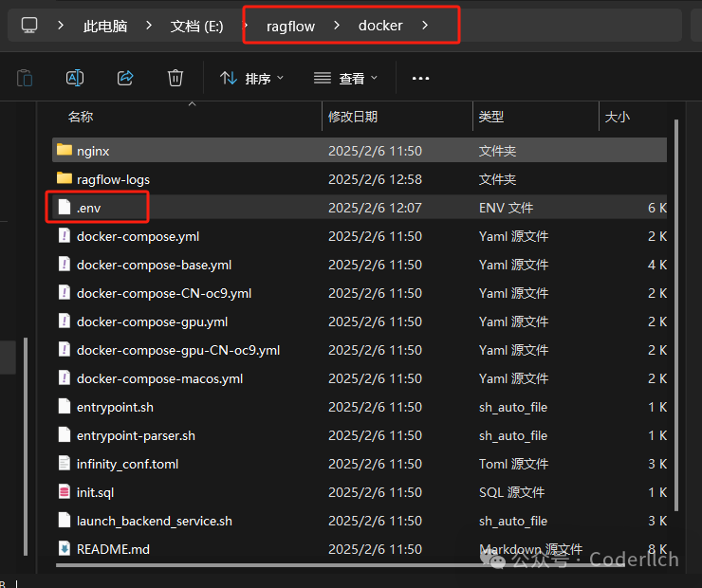Select the docker-compose-macos.yml file name
Image resolution: width=702 pixels, height=588 pixels.
pyautogui.click(x=159, y=379)
